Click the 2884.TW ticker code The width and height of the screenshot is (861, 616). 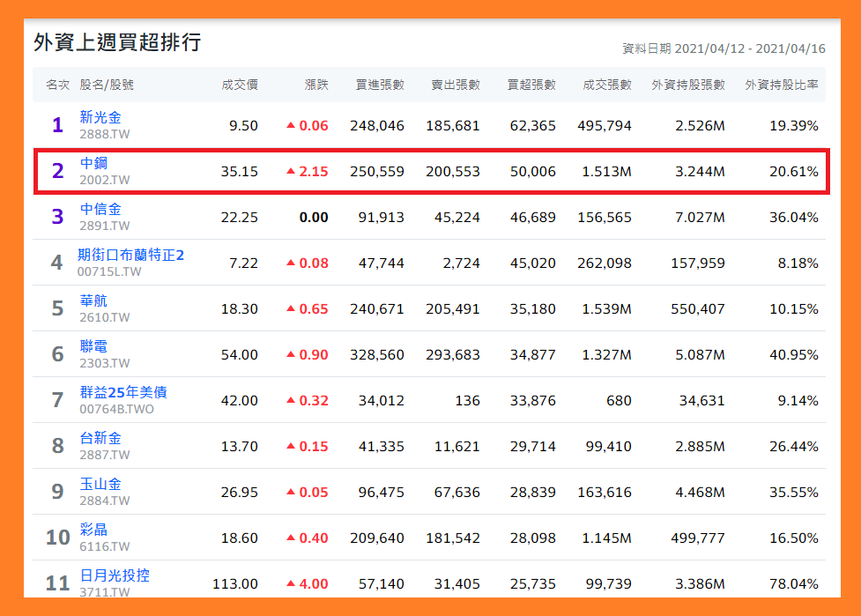coord(104,501)
